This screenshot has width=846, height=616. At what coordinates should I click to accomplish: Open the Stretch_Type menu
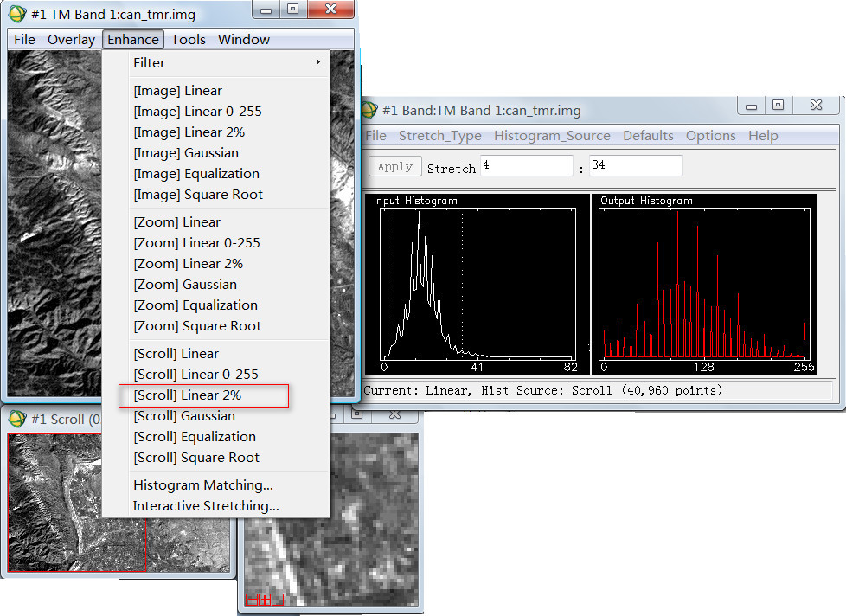click(x=439, y=135)
